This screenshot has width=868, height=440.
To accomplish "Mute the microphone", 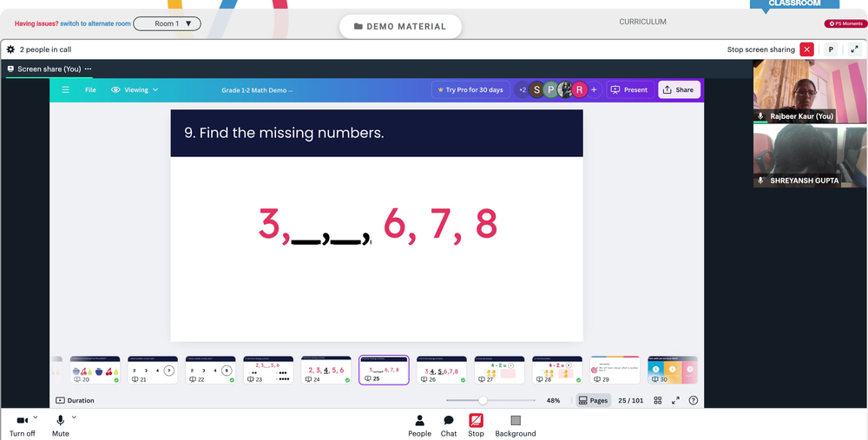I will click(61, 425).
